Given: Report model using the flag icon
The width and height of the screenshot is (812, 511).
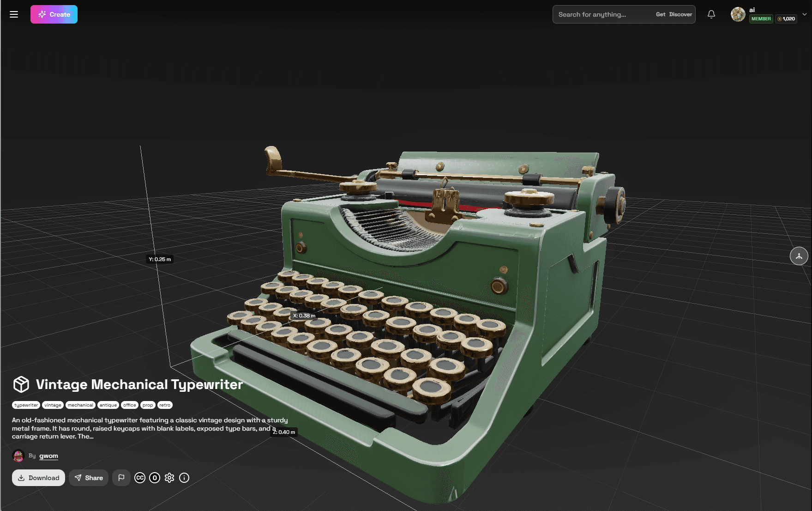Looking at the screenshot, I should pyautogui.click(x=121, y=478).
